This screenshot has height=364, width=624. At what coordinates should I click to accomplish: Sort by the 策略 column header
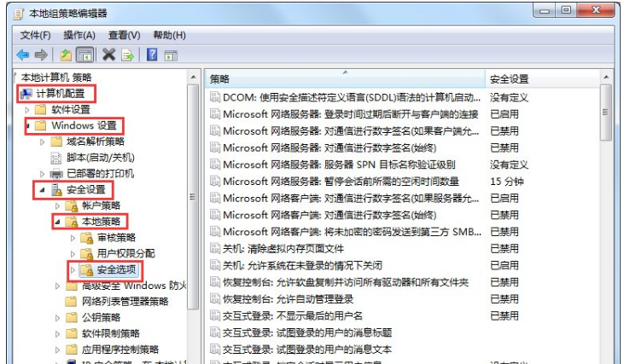(x=345, y=79)
